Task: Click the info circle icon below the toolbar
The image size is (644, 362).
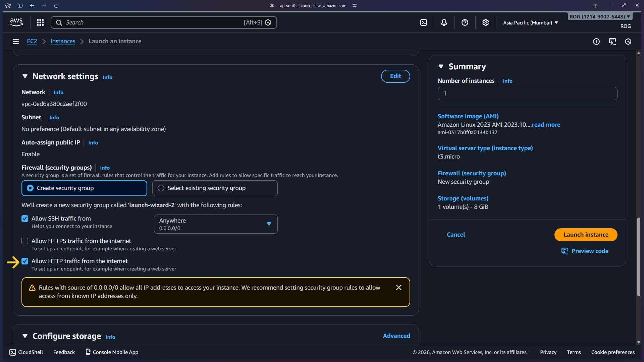Action: pyautogui.click(x=596, y=42)
